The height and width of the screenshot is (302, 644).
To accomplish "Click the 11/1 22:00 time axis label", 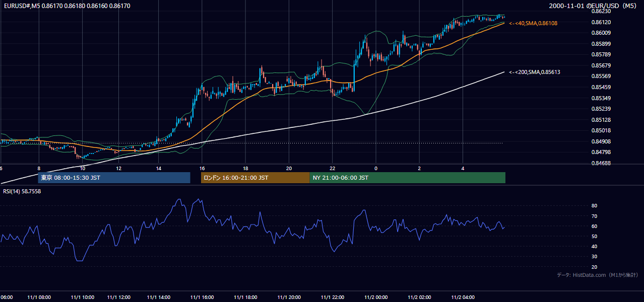I will tap(333, 297).
